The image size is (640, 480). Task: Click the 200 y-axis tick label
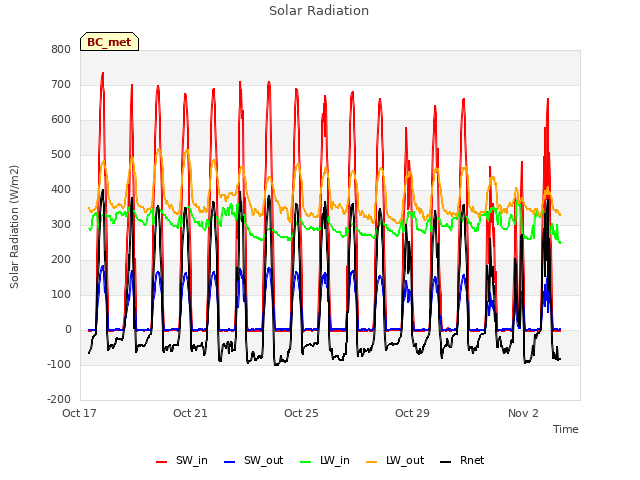61,260
